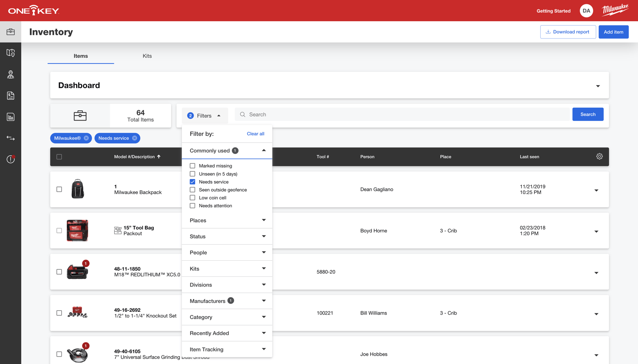Open the Places map icon in sidebar
Viewport: 638px width, 364px height.
coord(11,53)
